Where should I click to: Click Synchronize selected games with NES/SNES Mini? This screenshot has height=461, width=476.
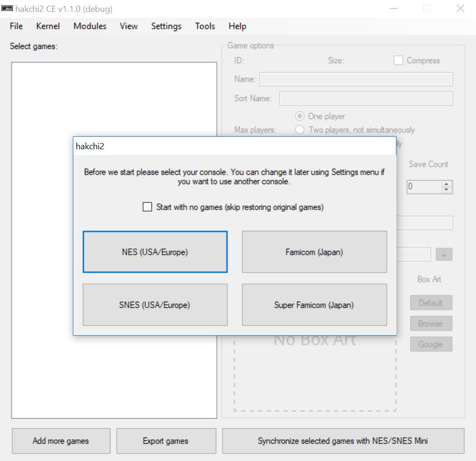[343, 441]
